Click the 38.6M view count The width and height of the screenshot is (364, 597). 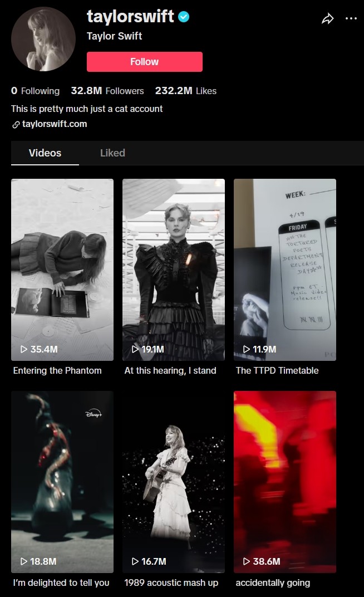point(267,561)
